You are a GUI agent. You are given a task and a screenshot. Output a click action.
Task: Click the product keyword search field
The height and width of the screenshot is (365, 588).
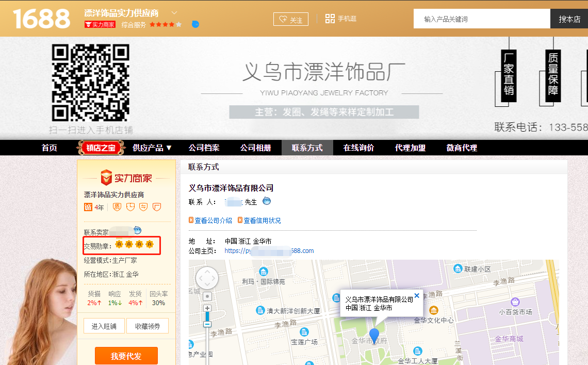pyautogui.click(x=482, y=19)
